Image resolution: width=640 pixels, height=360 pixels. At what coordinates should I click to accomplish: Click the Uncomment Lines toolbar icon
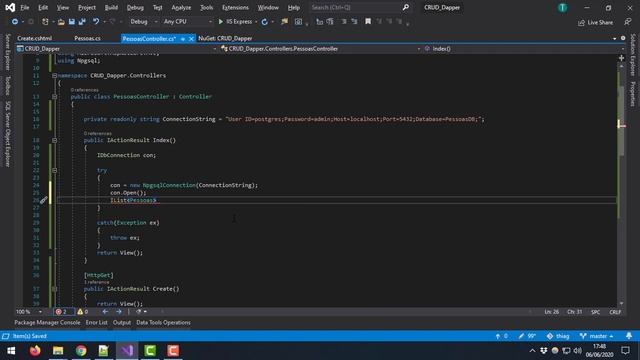coord(354,22)
